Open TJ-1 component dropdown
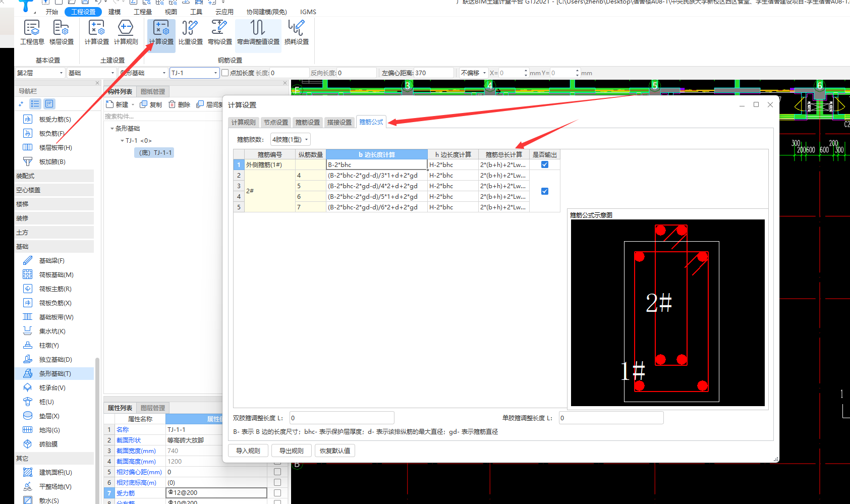This screenshot has height=504, width=850. (194, 73)
